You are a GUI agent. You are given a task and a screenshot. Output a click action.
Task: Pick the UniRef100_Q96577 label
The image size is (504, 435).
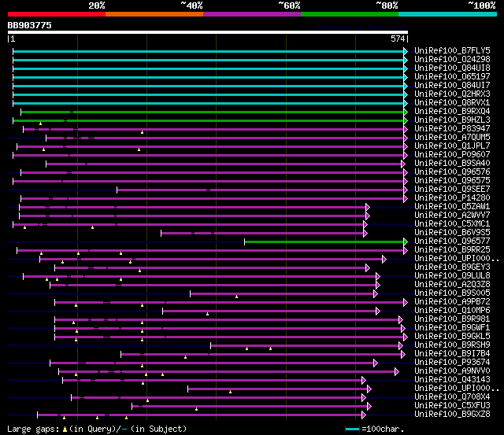click(452, 241)
